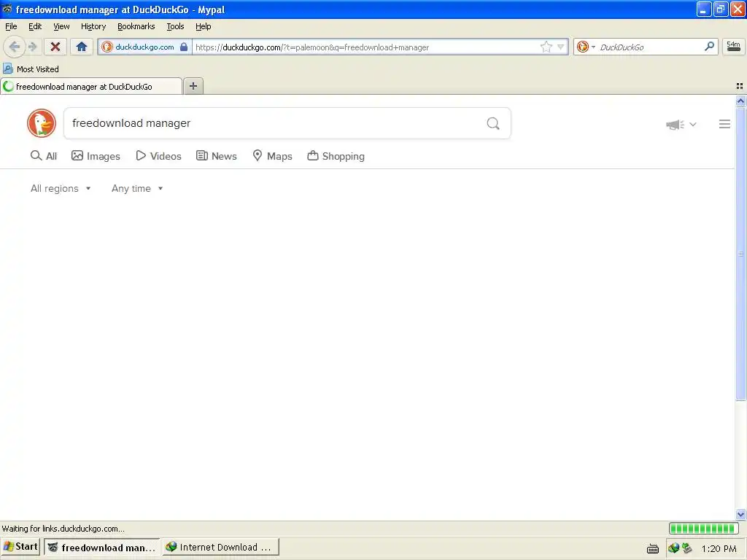Click the vertical scrollbar thumb
Image resolution: width=747 pixels, height=560 pixels.
(740, 254)
